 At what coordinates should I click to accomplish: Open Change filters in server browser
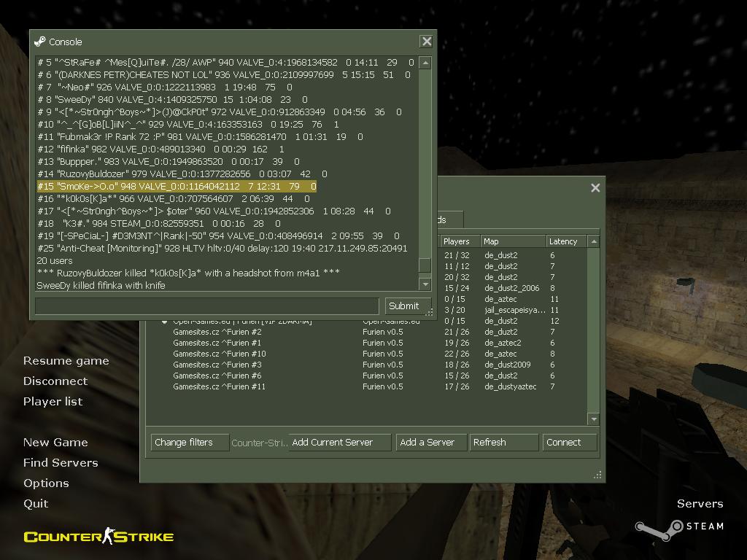pyautogui.click(x=189, y=442)
